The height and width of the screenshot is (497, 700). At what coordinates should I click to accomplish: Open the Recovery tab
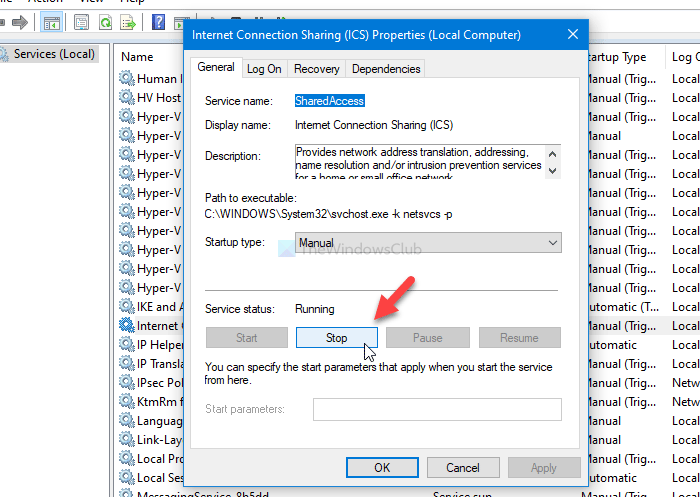[317, 68]
